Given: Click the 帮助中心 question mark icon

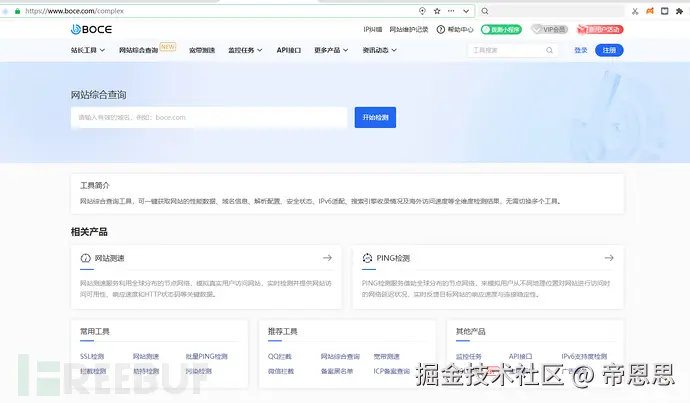Looking at the screenshot, I should 440,29.
